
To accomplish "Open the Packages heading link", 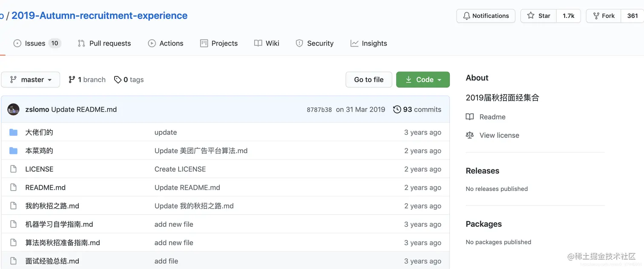I will tap(484, 224).
